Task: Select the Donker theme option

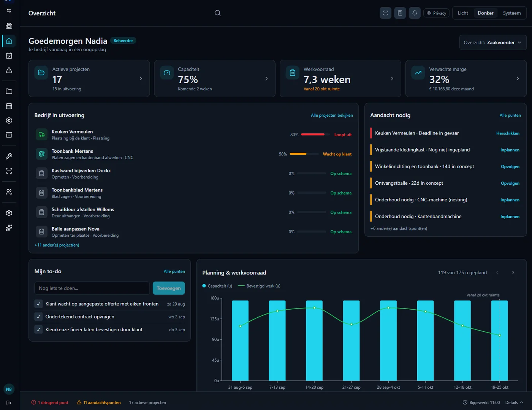Action: point(486,13)
